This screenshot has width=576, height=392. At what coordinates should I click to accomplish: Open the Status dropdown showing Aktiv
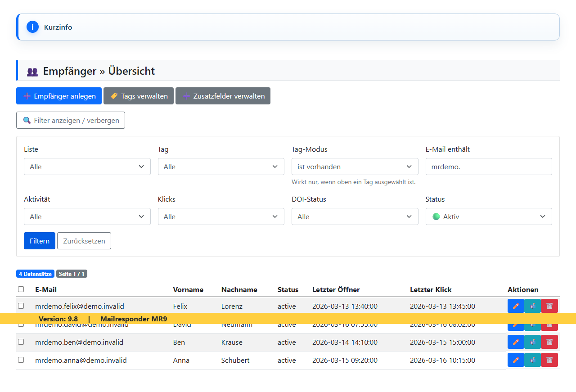pos(488,216)
